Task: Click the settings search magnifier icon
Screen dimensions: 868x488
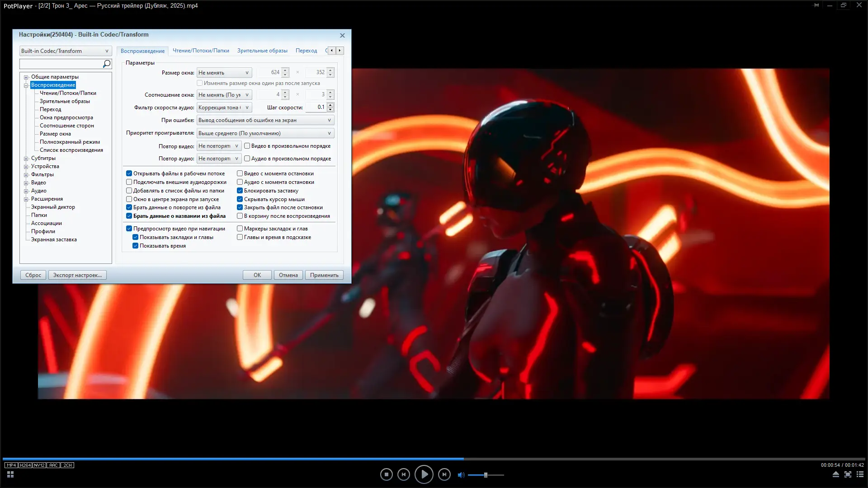Action: point(107,64)
